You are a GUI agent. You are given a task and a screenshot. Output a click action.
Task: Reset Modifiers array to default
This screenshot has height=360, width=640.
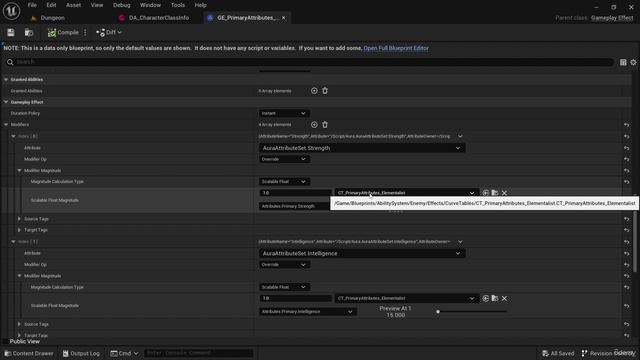click(627, 125)
